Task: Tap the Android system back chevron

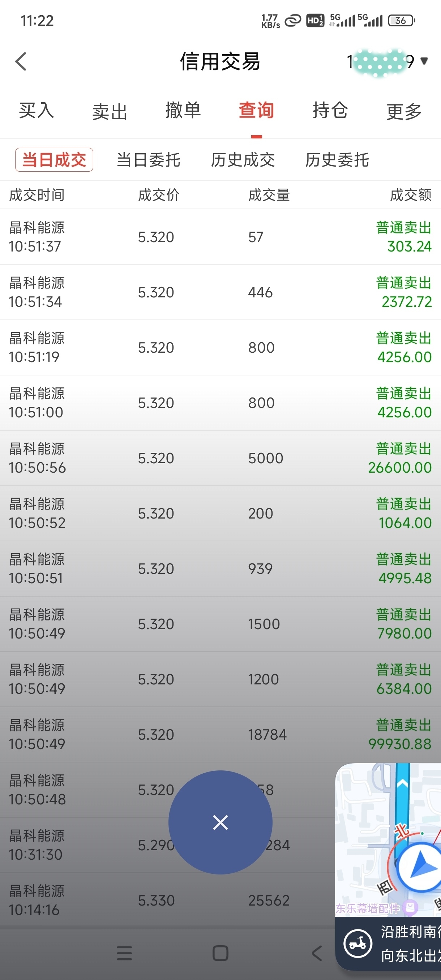Action: [317, 953]
